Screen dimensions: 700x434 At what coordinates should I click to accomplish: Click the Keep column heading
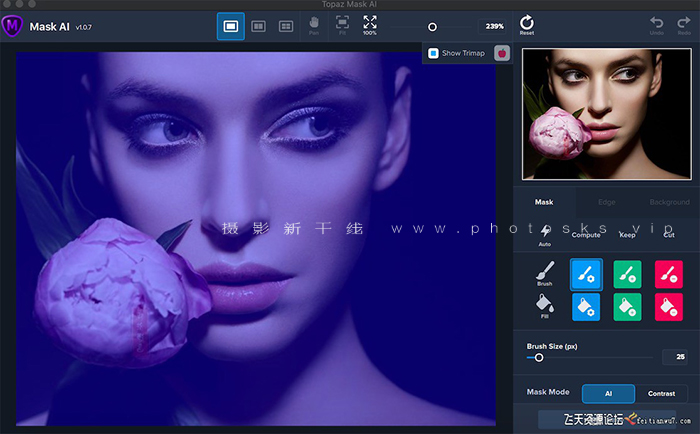(627, 235)
